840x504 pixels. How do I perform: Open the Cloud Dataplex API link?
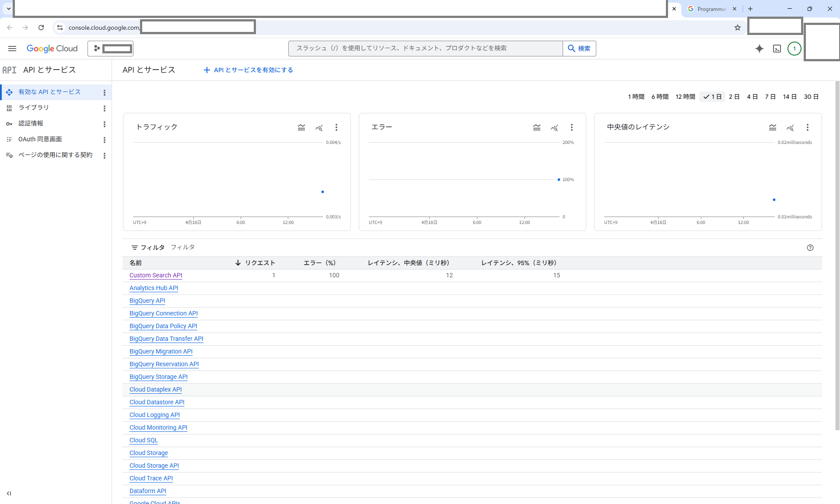click(155, 389)
